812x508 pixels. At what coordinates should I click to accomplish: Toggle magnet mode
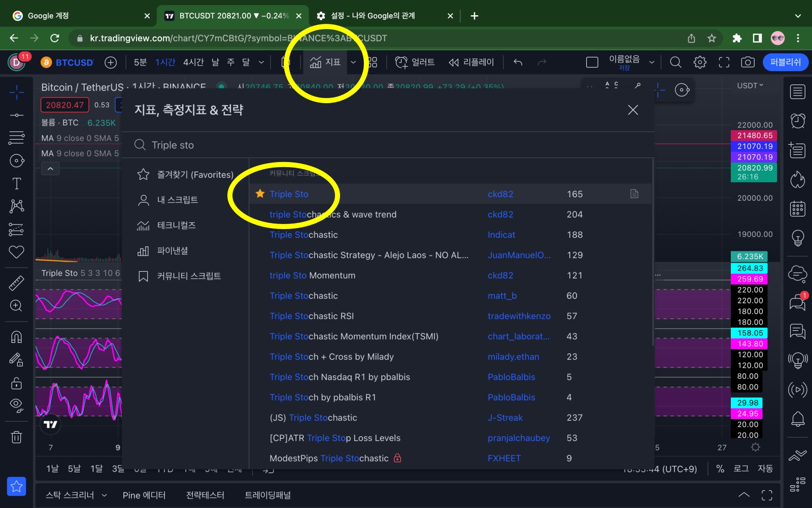[x=16, y=337]
